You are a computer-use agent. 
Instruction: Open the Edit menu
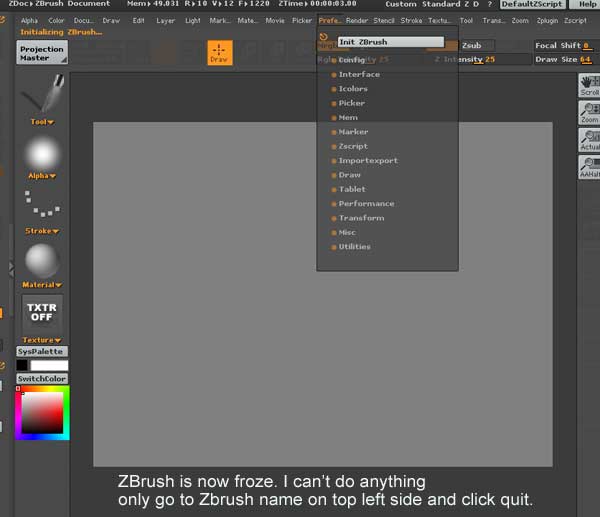139,21
